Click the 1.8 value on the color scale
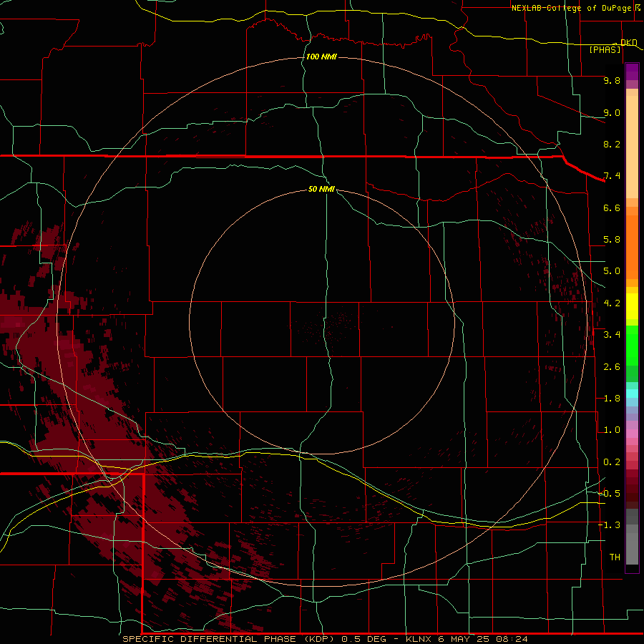The image size is (644, 644). (612, 399)
